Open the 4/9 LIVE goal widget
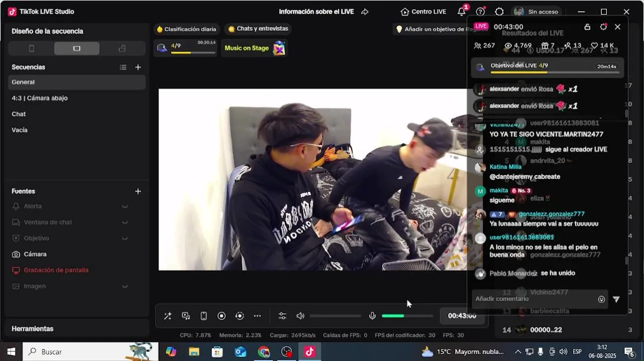 [x=186, y=48]
